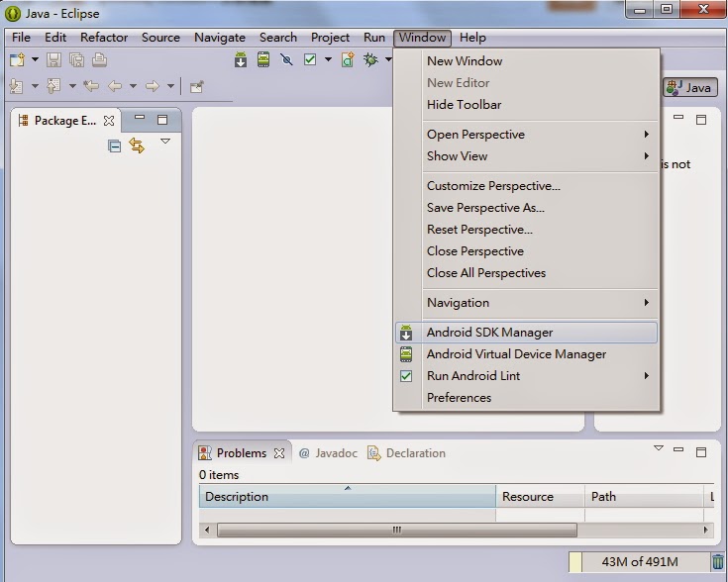Open the File menu
Image resolution: width=728 pixels, height=582 pixels.
(x=22, y=38)
